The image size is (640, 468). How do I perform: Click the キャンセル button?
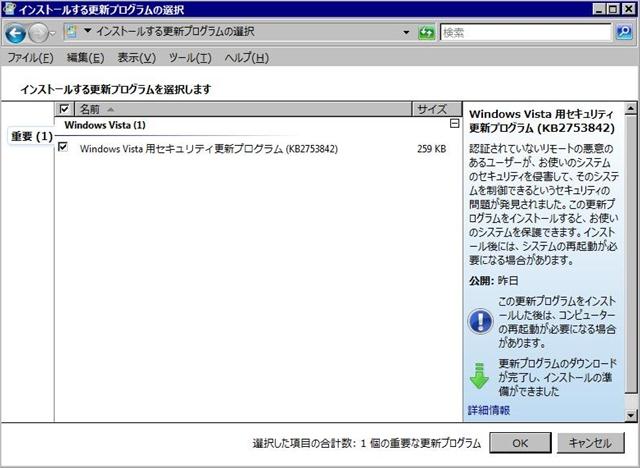coord(590,443)
